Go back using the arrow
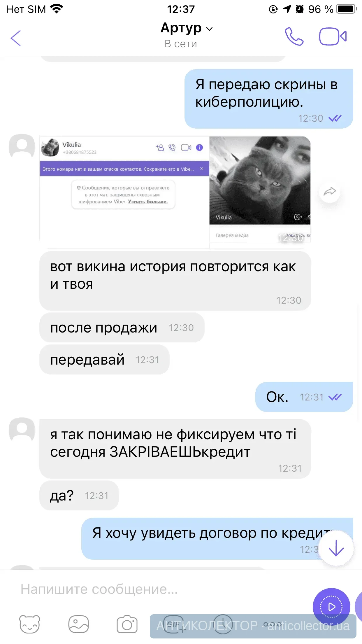Viewport: 362px width, 644px height. tap(16, 38)
